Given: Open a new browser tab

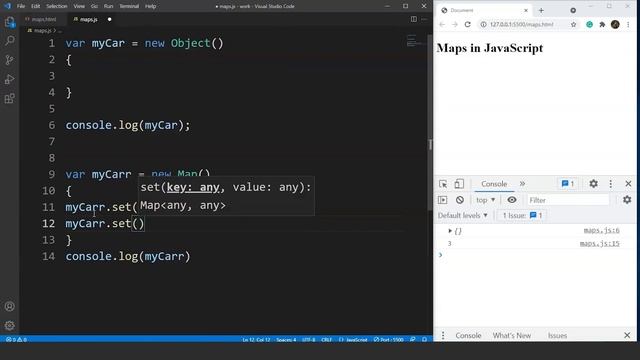Looking at the screenshot, I should [541, 11].
